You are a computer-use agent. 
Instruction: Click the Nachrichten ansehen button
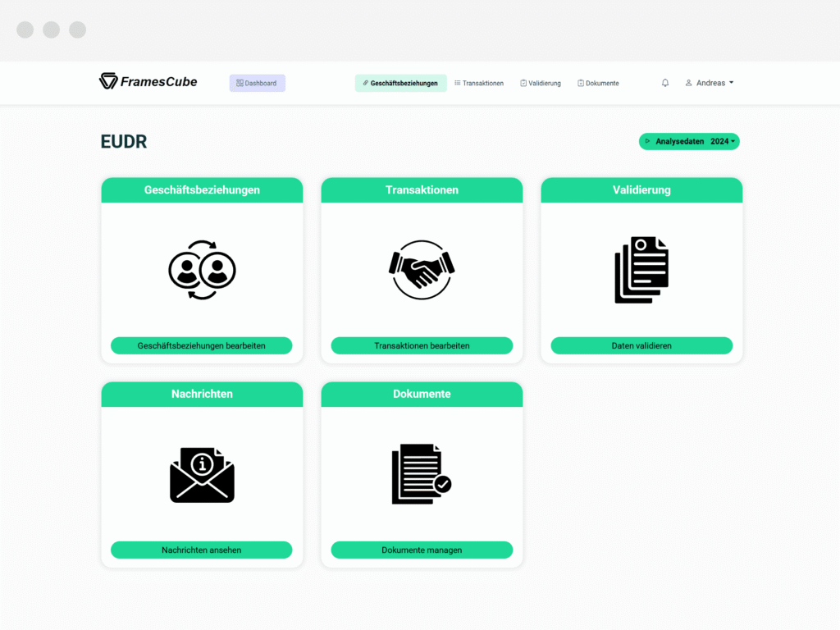click(x=202, y=550)
